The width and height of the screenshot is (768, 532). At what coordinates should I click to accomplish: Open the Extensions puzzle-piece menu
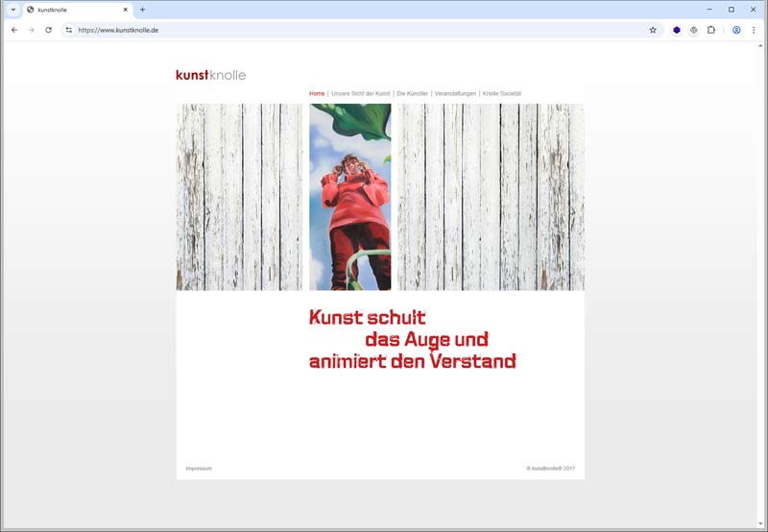[x=711, y=30]
